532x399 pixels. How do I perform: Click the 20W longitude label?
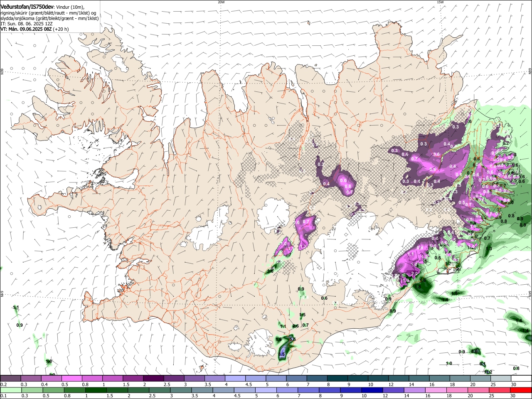[221, 2]
